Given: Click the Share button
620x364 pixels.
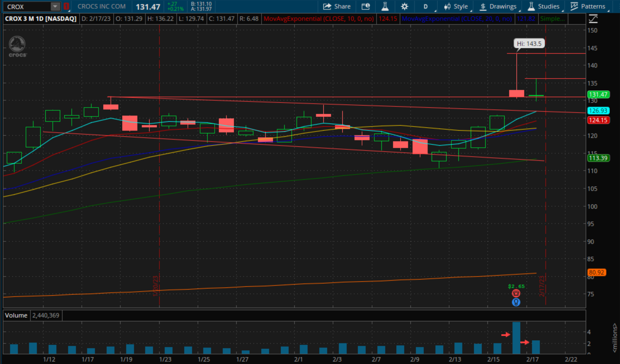Looking at the screenshot, I should (x=337, y=6).
